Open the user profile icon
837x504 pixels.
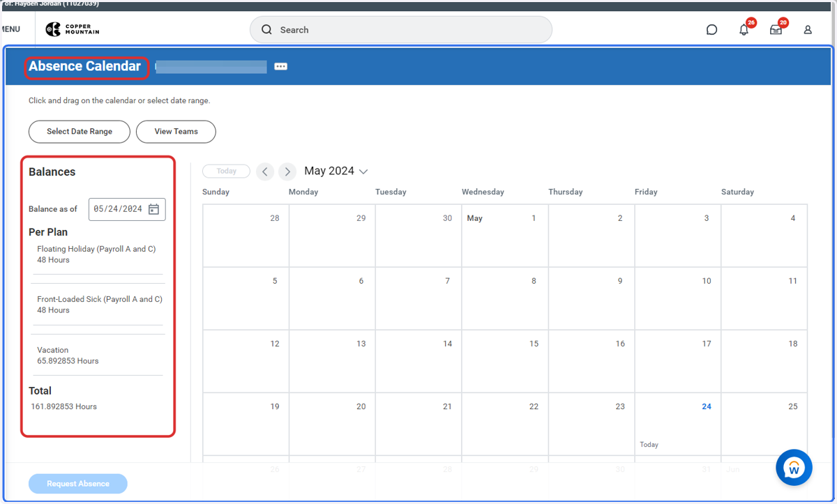pyautogui.click(x=808, y=30)
